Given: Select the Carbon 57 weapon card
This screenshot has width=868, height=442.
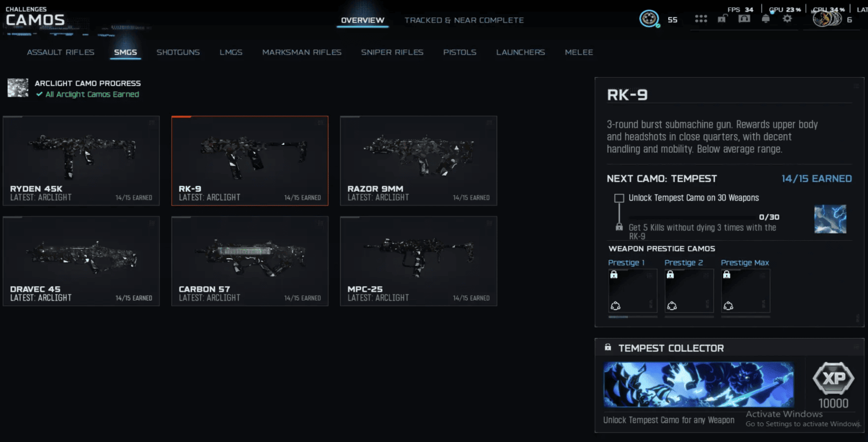Looking at the screenshot, I should pos(250,261).
